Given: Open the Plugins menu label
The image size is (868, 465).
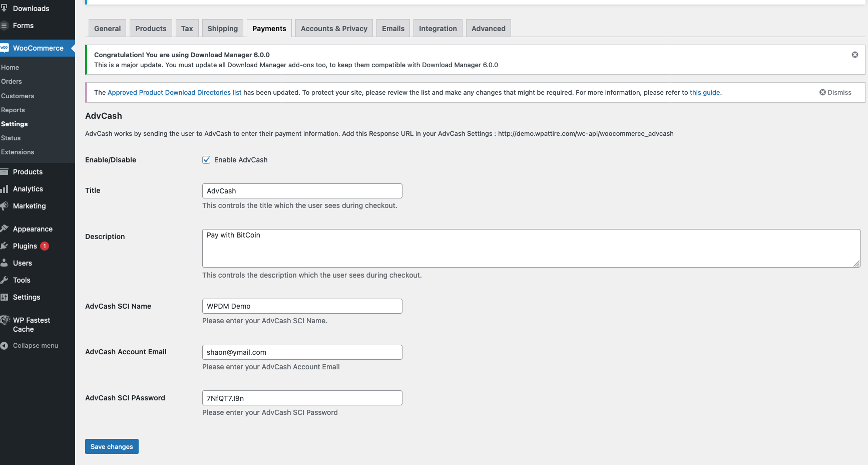Looking at the screenshot, I should (x=25, y=246).
